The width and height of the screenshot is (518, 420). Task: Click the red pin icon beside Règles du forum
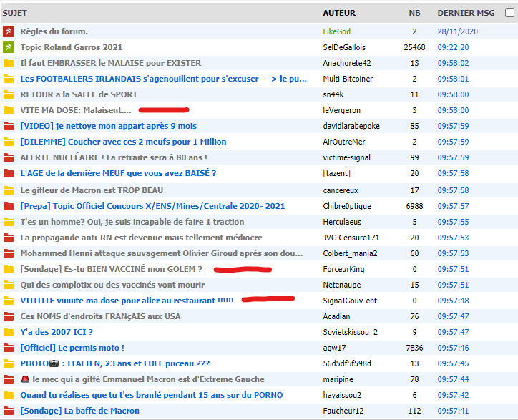(9, 31)
